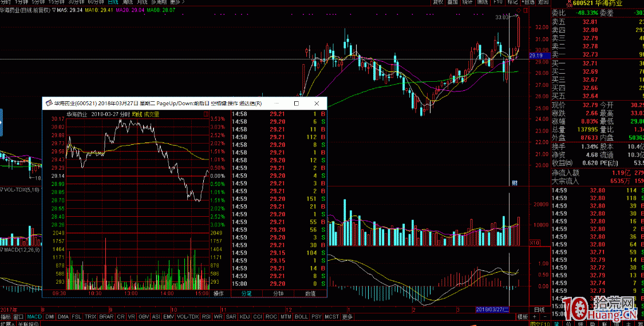Select the MCST indicator tab

pyautogui.click(x=332, y=316)
